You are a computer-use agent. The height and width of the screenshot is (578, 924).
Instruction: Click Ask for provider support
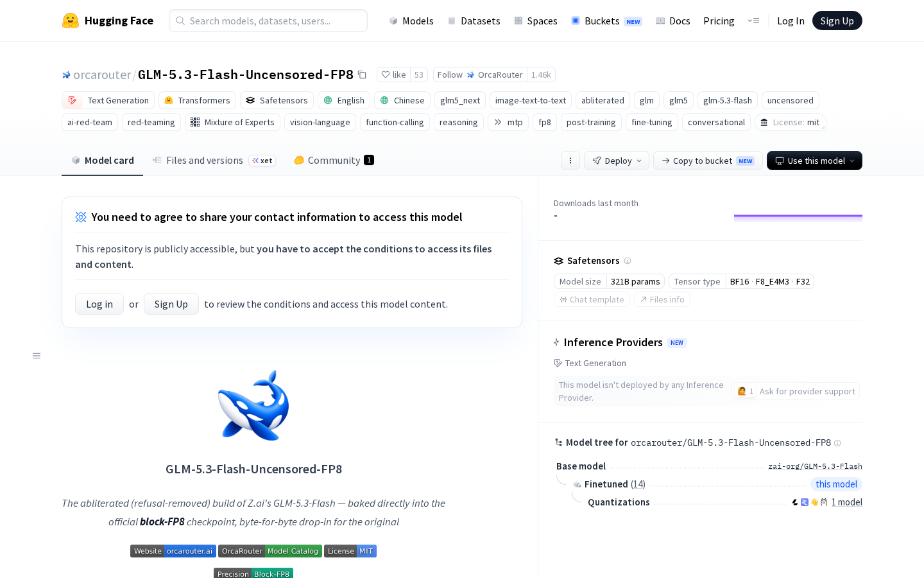click(x=796, y=391)
